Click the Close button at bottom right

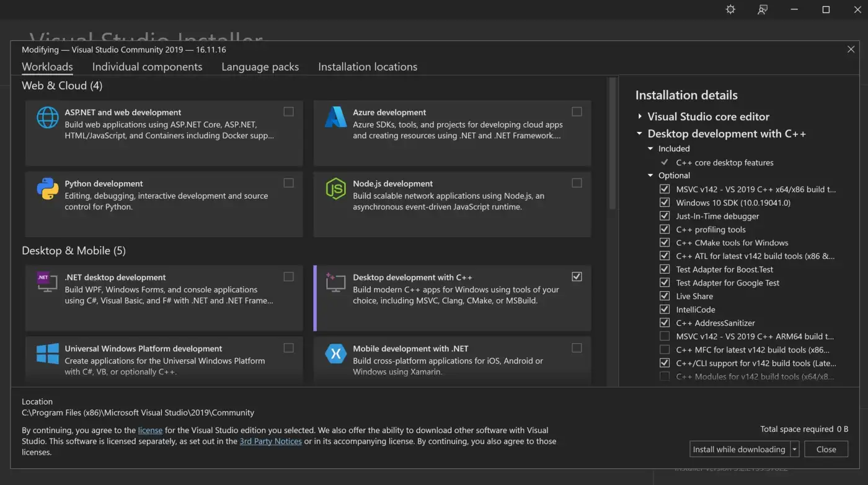tap(826, 450)
